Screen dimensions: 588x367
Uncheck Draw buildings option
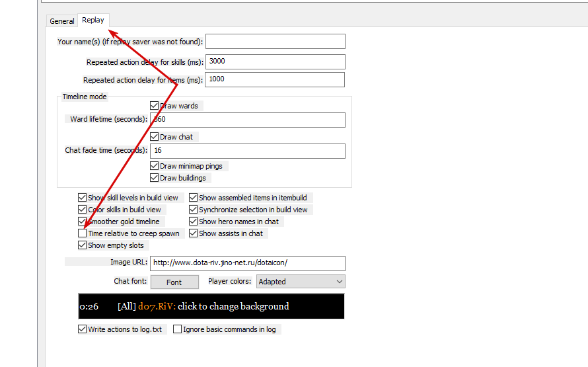coord(154,178)
